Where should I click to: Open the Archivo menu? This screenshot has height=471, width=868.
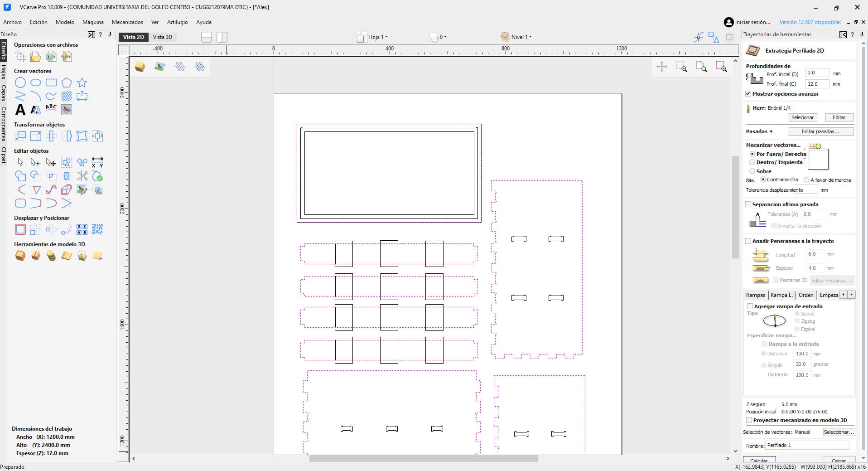pos(12,22)
